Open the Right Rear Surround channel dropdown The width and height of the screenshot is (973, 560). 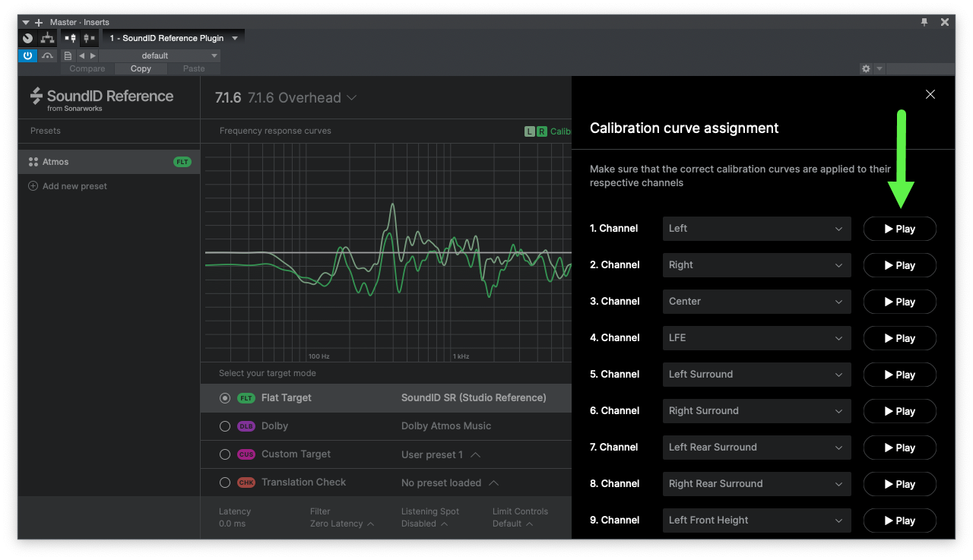[x=756, y=484]
